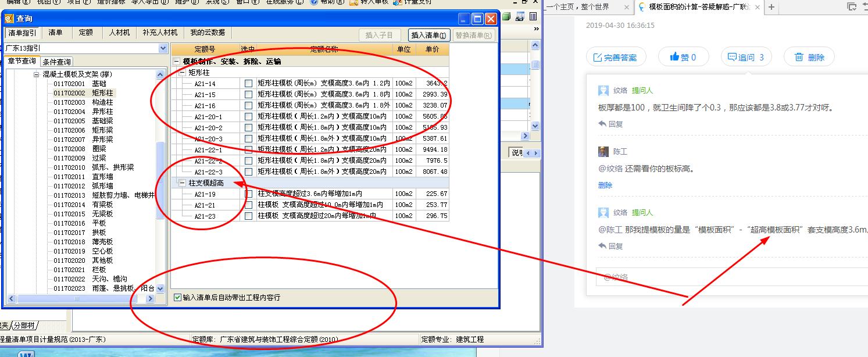Open the 广东13指引 dropdown
This screenshot has width=868, height=357.
pyautogui.click(x=163, y=49)
